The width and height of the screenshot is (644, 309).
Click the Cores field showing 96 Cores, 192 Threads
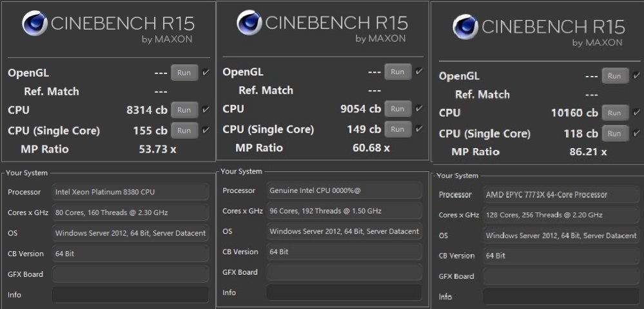tap(344, 211)
